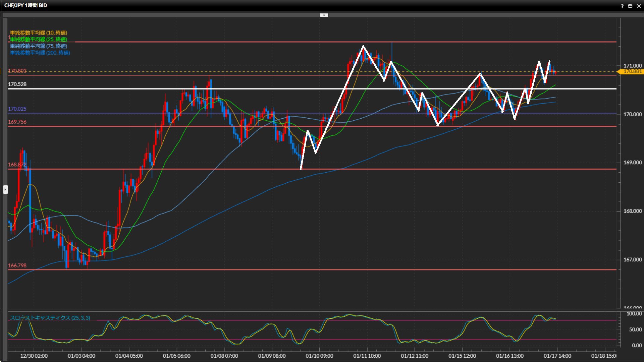Select the 10-period simple moving average label
The width and height of the screenshot is (644, 362).
click(39, 33)
